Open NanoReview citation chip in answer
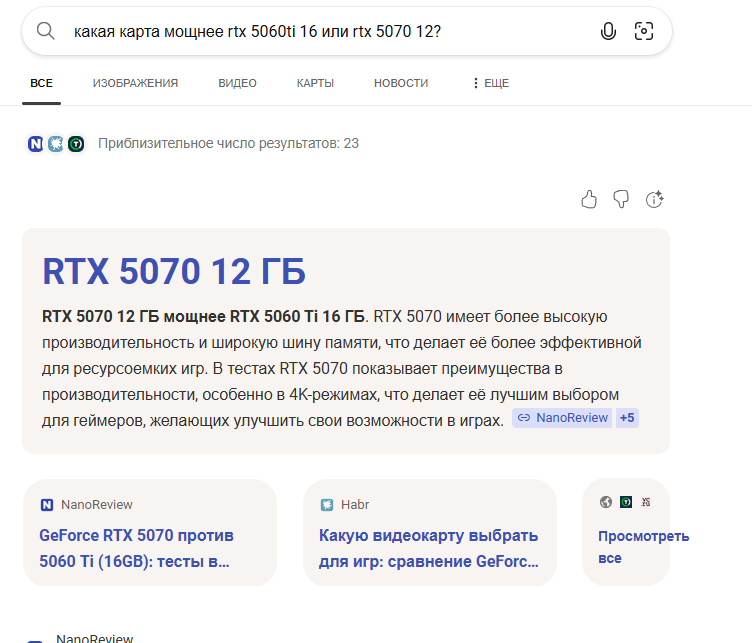This screenshot has width=752, height=643. point(562,418)
